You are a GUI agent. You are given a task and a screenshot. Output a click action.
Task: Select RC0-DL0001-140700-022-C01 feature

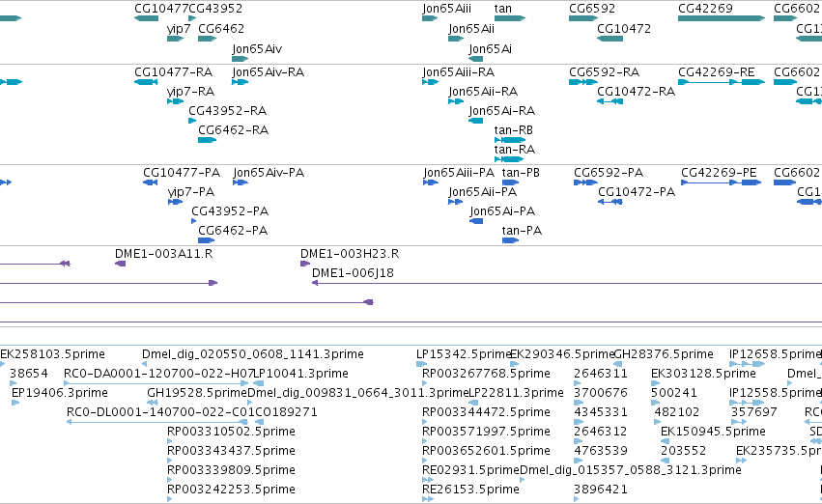pos(160,413)
